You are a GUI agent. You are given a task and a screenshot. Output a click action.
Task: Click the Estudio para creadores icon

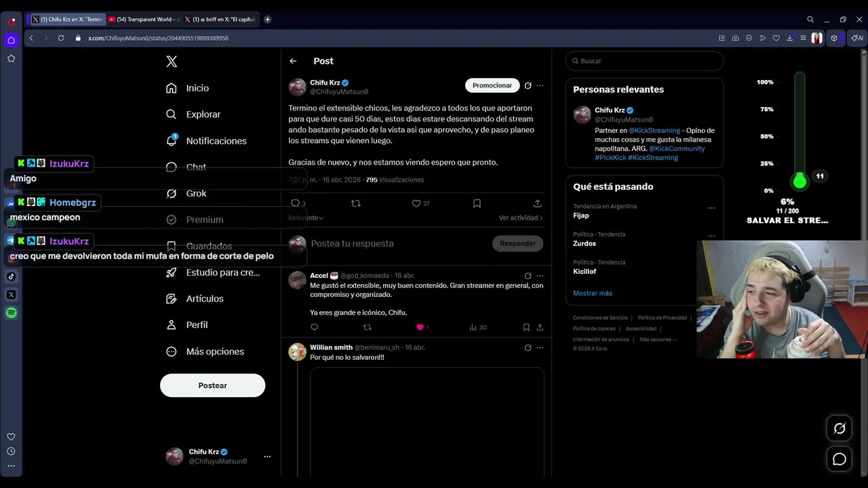(x=172, y=272)
